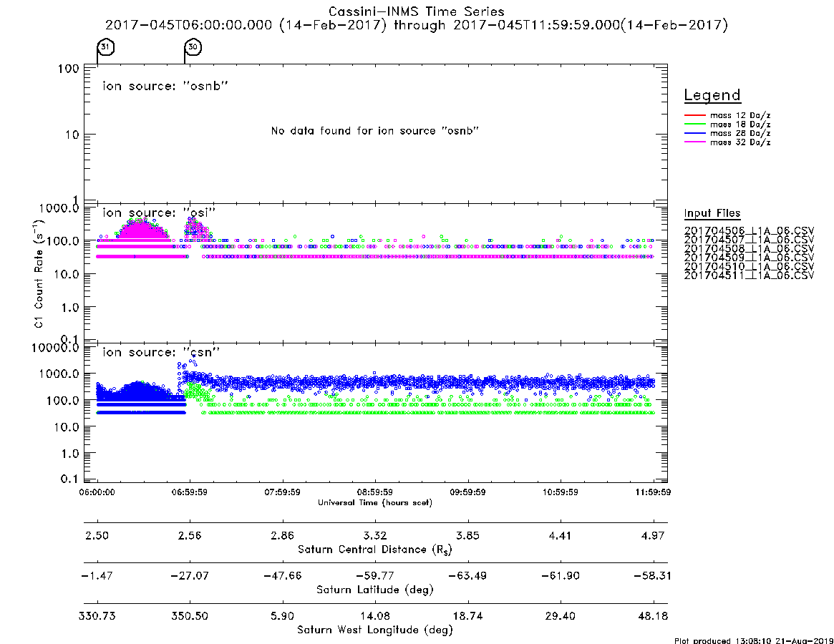This screenshot has height=644, width=834.
Task: Click the Plot produced timestamp text
Action: (753, 640)
